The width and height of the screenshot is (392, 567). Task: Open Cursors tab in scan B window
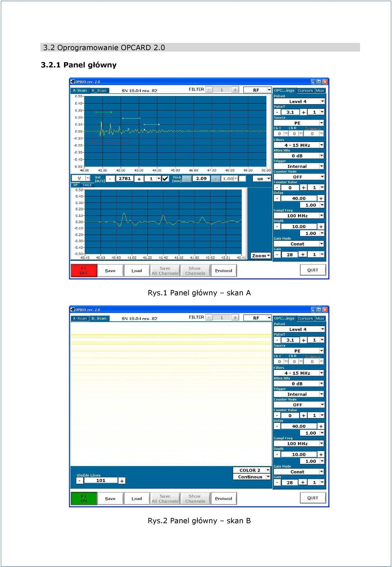click(x=305, y=318)
